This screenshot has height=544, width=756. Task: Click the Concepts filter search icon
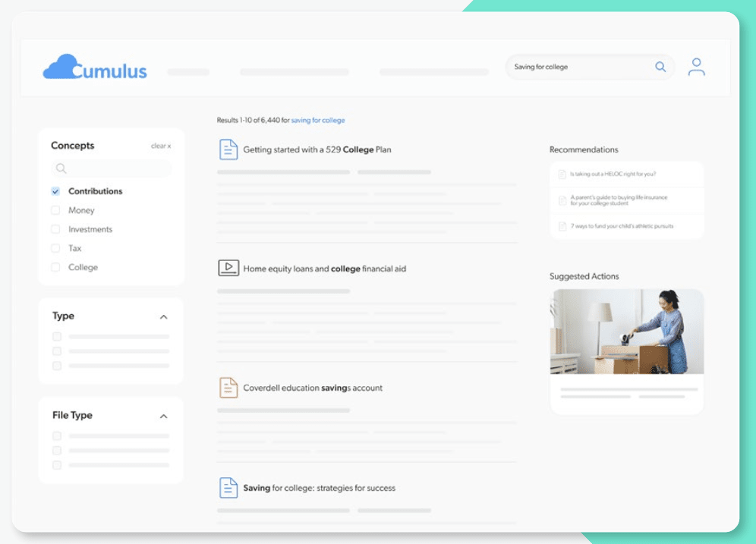point(61,168)
